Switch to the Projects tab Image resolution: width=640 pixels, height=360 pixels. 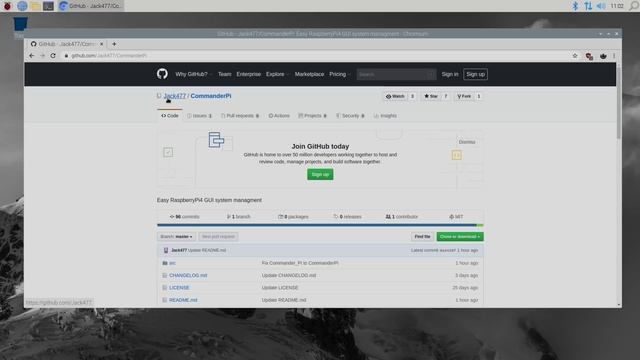tap(313, 116)
